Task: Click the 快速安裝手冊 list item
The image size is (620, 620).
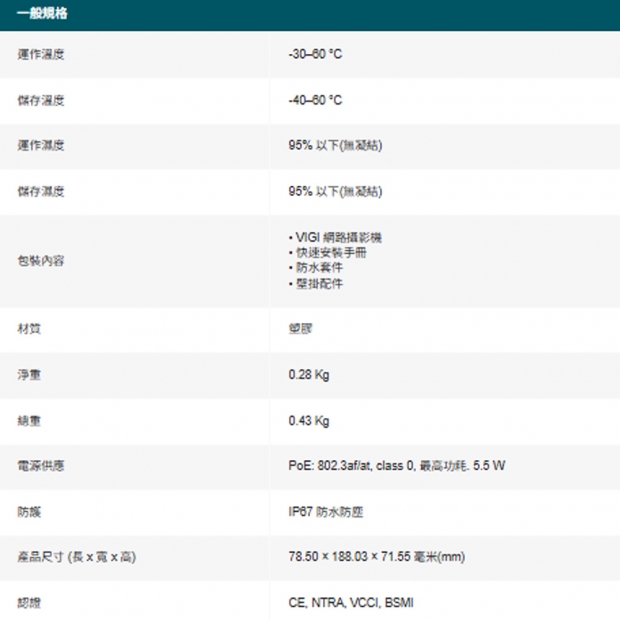Action: click(331, 253)
